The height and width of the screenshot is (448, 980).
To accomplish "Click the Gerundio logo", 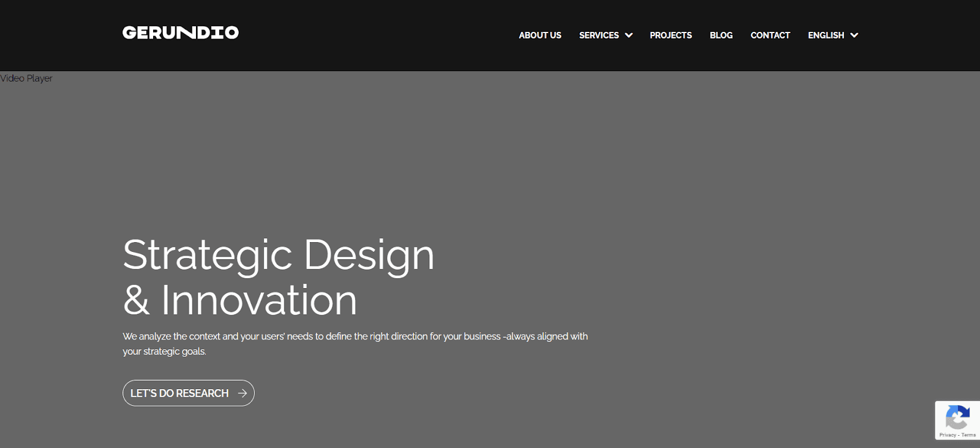I will click(x=181, y=32).
